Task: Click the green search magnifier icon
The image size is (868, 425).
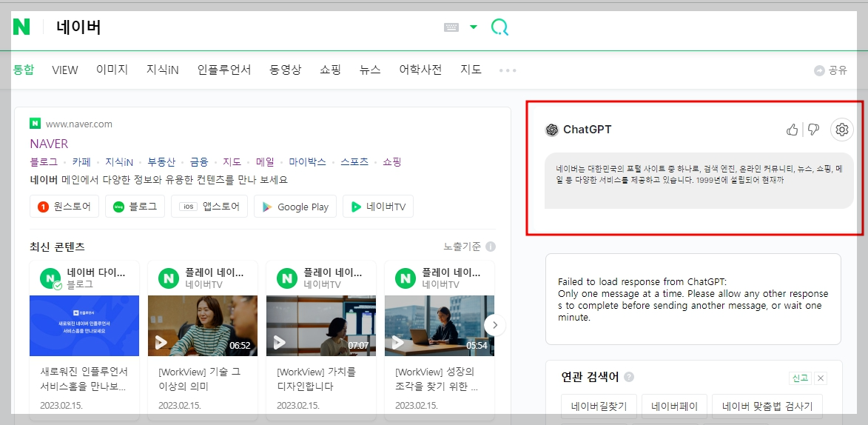Action: 499,27
